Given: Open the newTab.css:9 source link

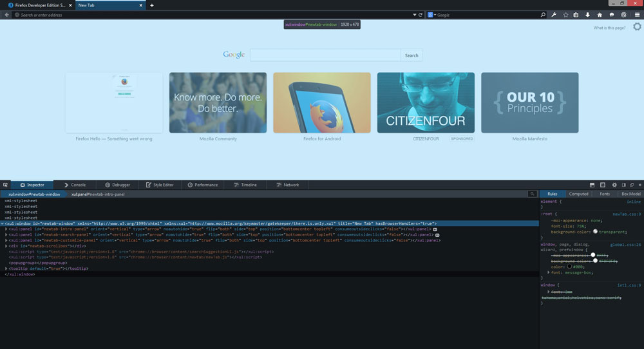Looking at the screenshot, I should 627,214.
